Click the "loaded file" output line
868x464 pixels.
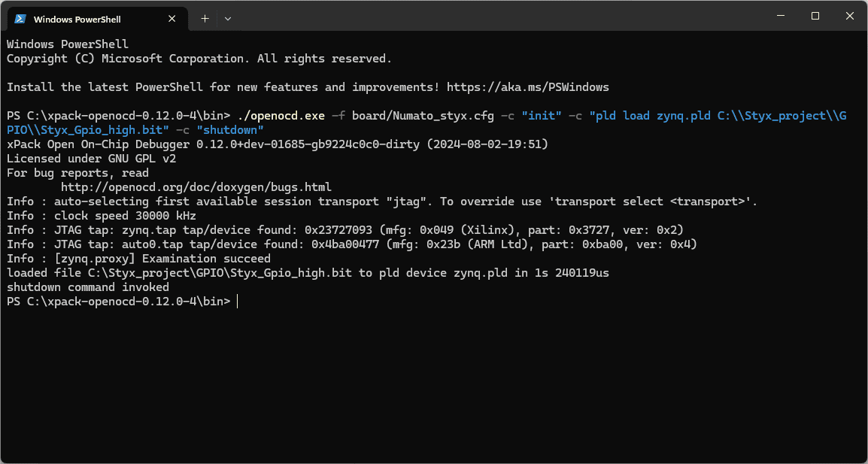tap(308, 273)
